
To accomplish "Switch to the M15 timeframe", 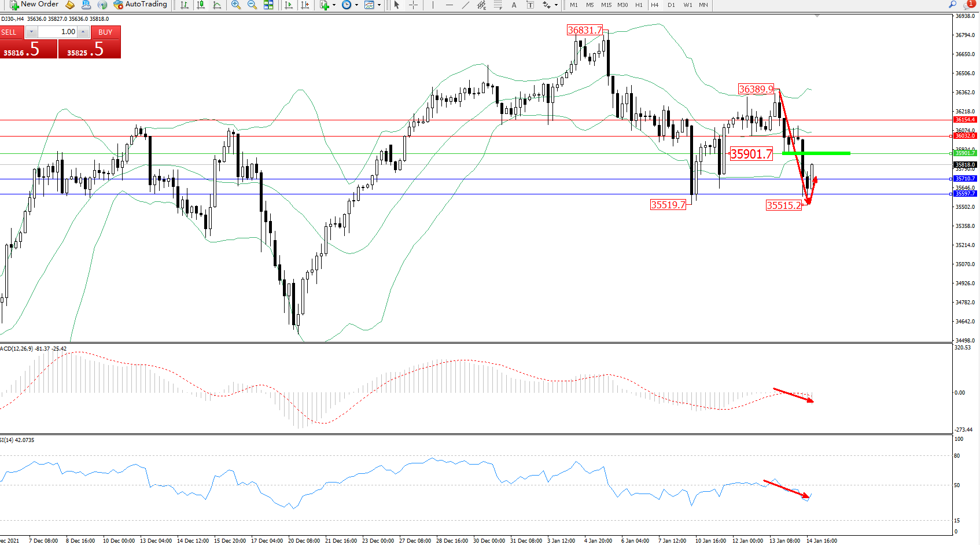I will tap(606, 5).
